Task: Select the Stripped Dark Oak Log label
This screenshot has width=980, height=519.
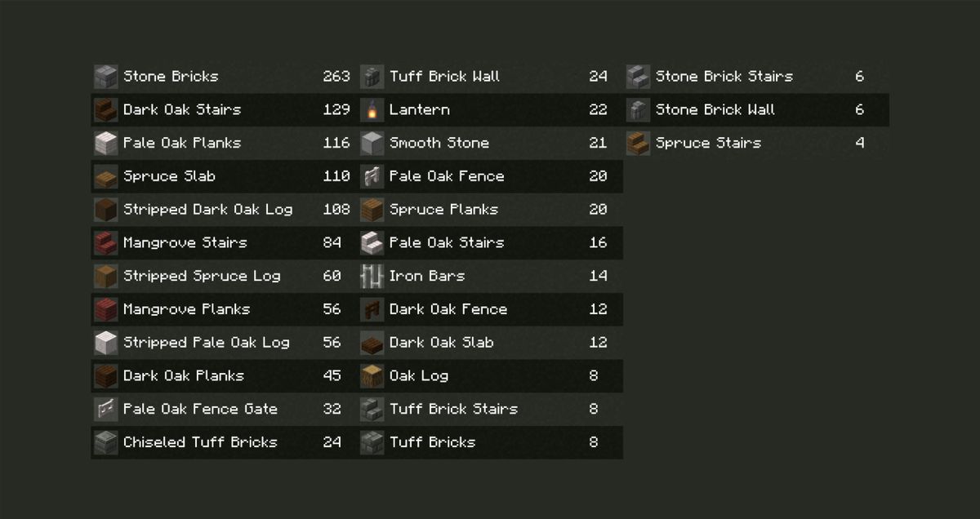Action: [207, 210]
